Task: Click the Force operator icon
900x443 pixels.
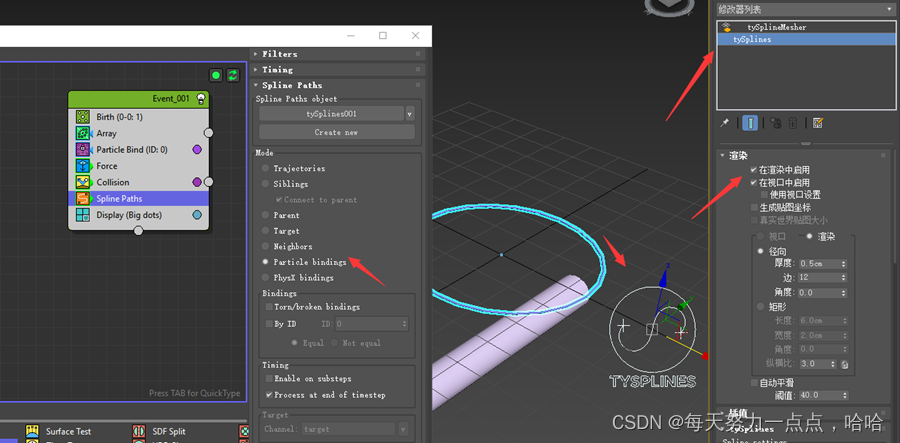Action: pyautogui.click(x=83, y=166)
